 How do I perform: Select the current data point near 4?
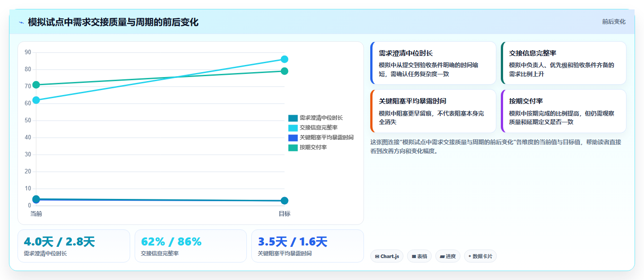point(36,199)
